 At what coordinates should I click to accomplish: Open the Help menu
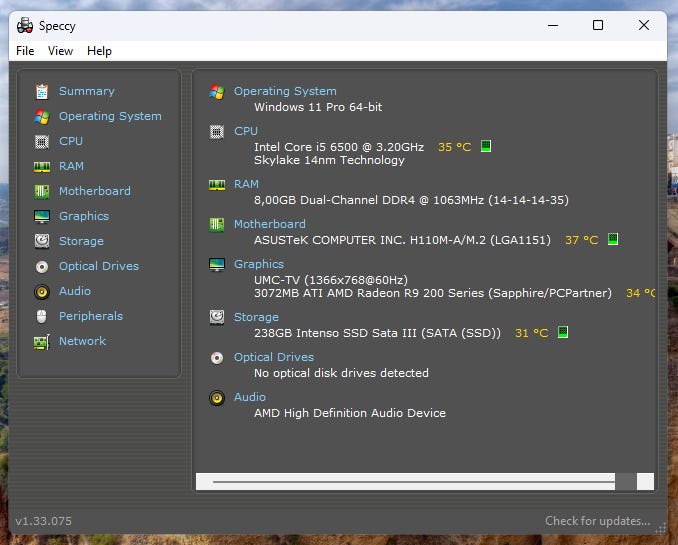tap(99, 51)
